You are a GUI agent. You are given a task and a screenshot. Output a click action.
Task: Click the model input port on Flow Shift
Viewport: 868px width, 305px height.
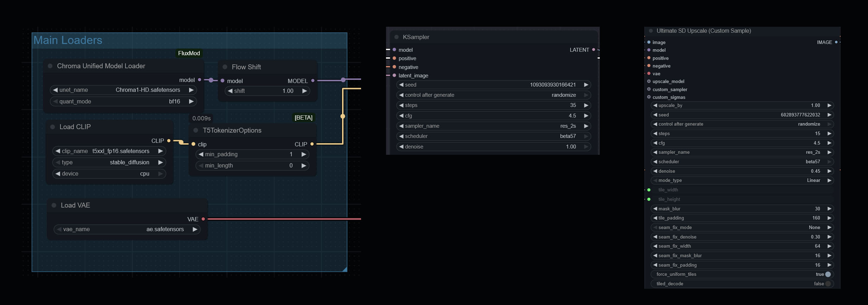point(223,81)
